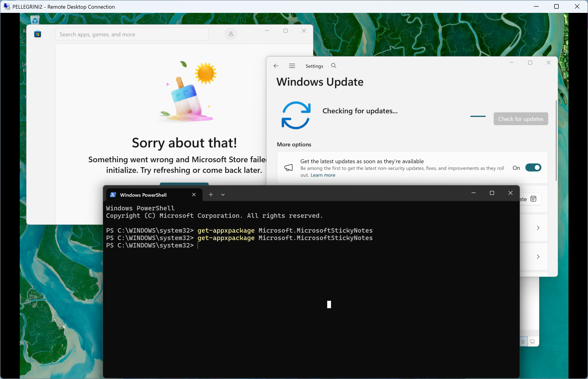This screenshot has width=588, height=379.
Task: Click the Windows Update heading
Action: tap(320, 82)
